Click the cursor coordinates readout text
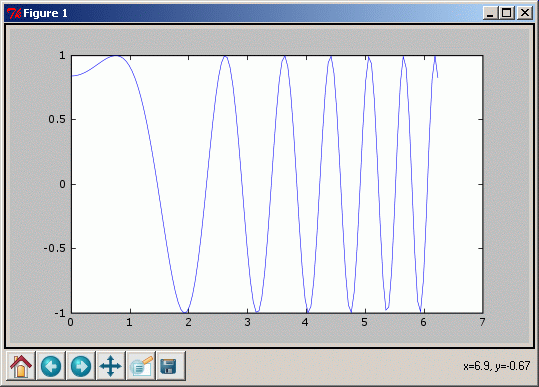 (496, 366)
